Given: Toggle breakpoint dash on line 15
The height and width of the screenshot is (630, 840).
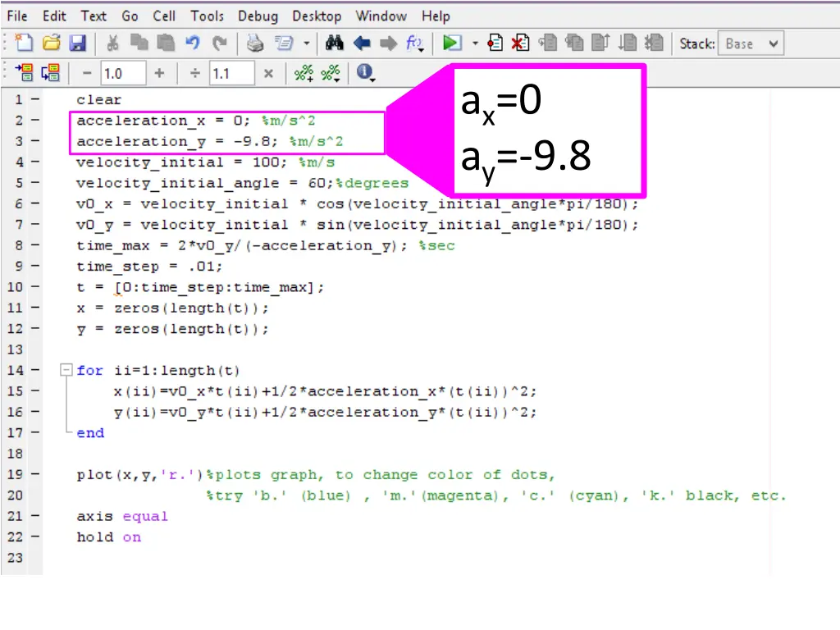Looking at the screenshot, I should 34,390.
